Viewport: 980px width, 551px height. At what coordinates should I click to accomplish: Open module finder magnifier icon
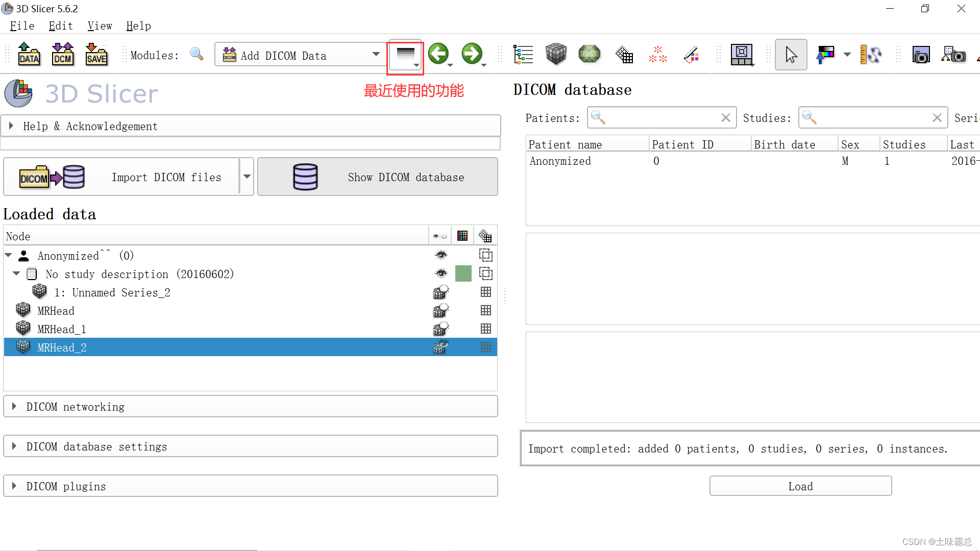point(197,54)
